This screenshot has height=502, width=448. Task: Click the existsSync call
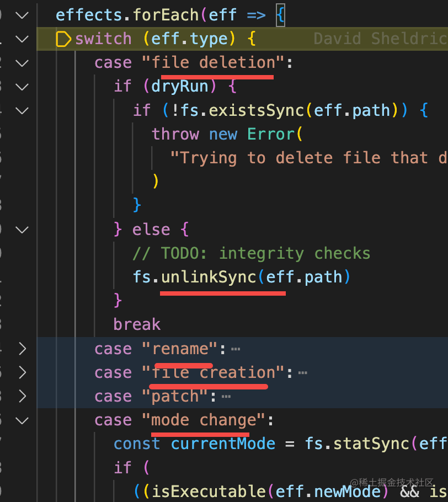click(x=256, y=110)
